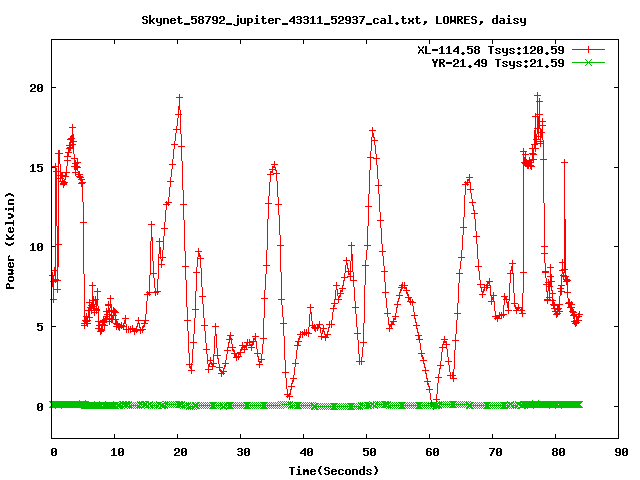Click the red peak near 66 seconds

[469, 178]
